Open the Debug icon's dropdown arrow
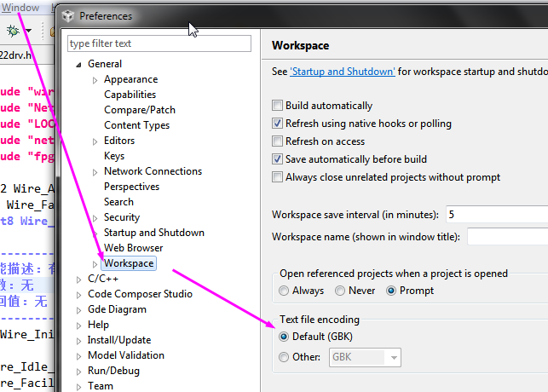Screen dimensions: 548x392 (28, 32)
